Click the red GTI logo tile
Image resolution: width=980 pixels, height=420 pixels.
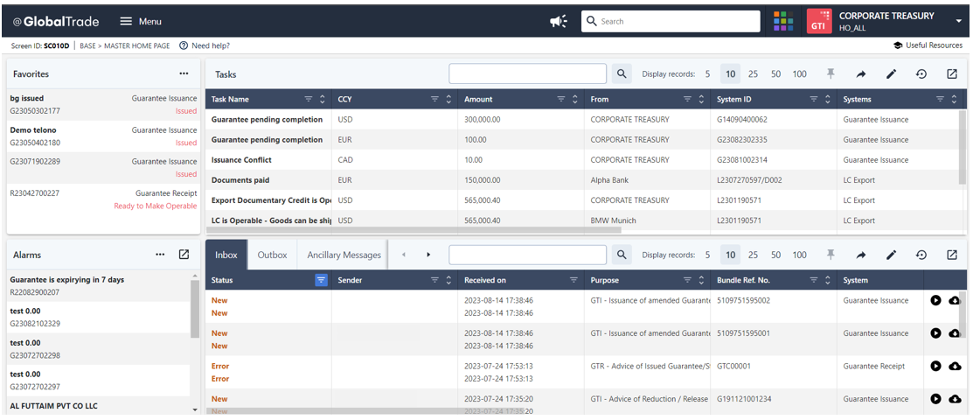(819, 21)
